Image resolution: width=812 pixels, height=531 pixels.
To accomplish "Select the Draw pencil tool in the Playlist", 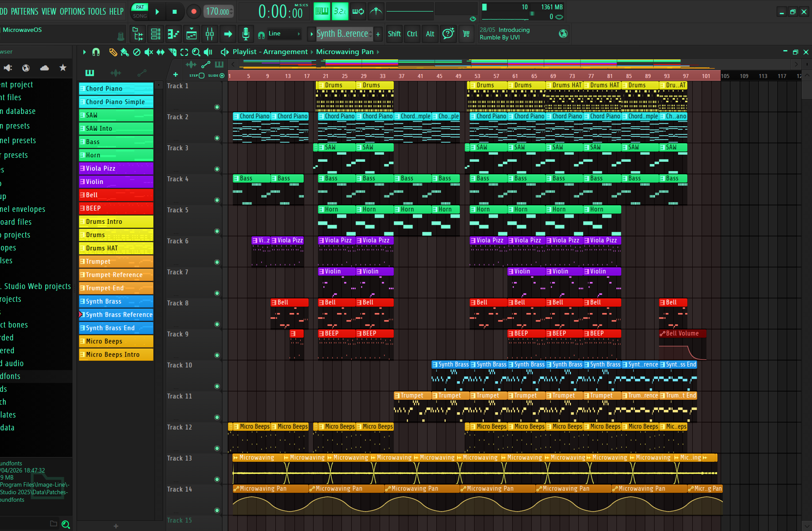I will (x=113, y=52).
